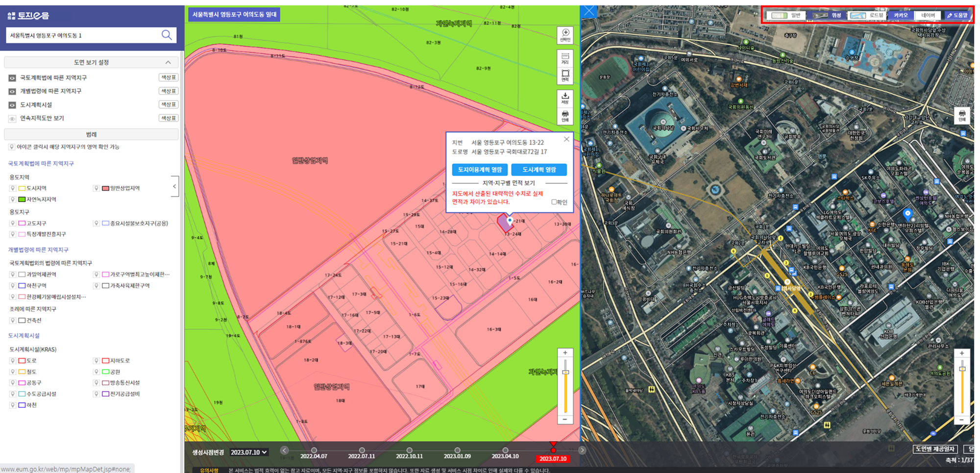This screenshot has height=473, width=980.
Task: Zoom in on zoning map with plus button
Action: [x=565, y=353]
